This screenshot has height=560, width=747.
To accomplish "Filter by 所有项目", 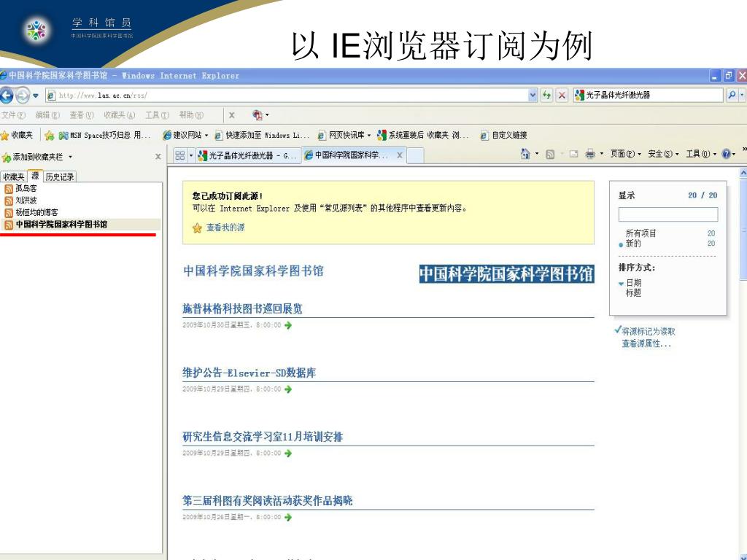I will click(x=640, y=233).
